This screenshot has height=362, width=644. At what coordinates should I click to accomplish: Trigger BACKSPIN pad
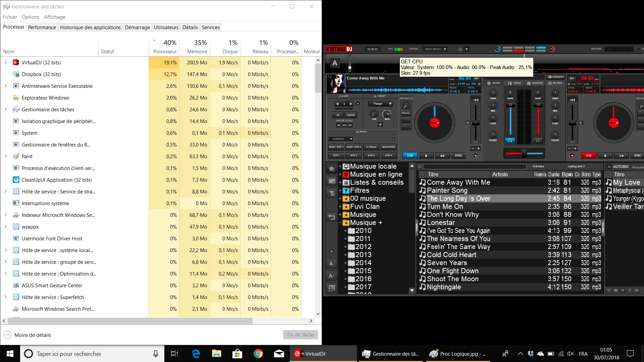pos(388,147)
